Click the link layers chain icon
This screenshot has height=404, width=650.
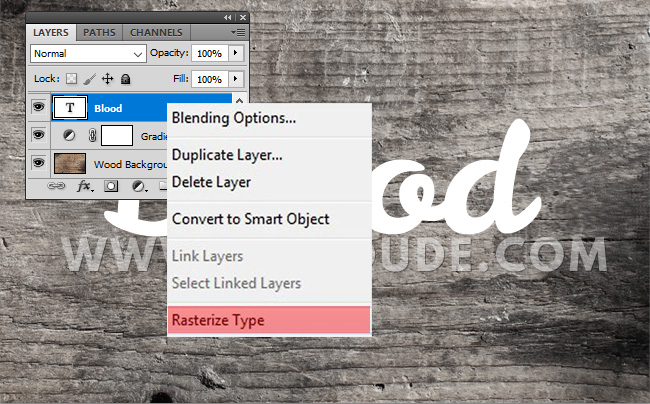(x=56, y=186)
